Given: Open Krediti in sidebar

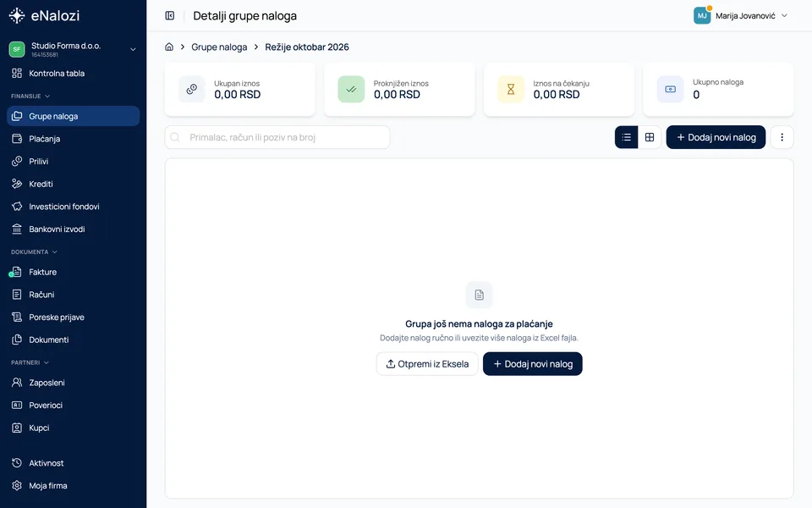Looking at the screenshot, I should [73, 184].
